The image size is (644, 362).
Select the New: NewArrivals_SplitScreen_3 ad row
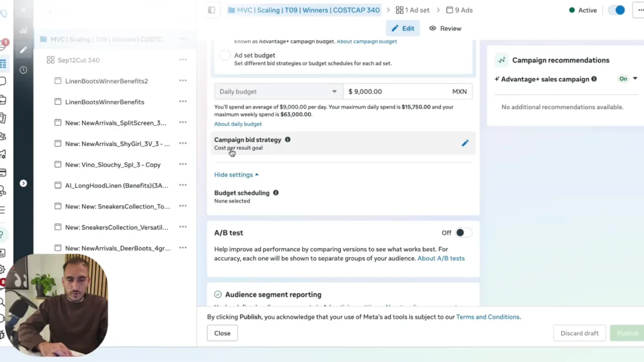[115, 123]
